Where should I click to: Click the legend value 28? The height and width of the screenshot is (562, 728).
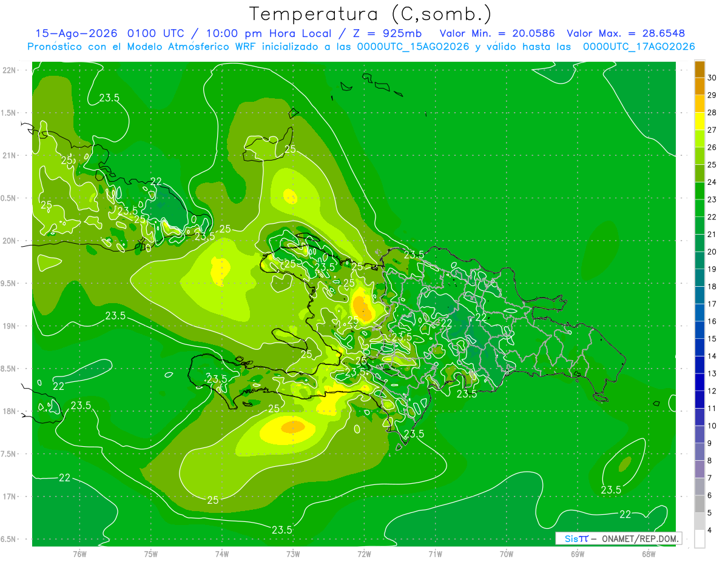[x=712, y=113]
